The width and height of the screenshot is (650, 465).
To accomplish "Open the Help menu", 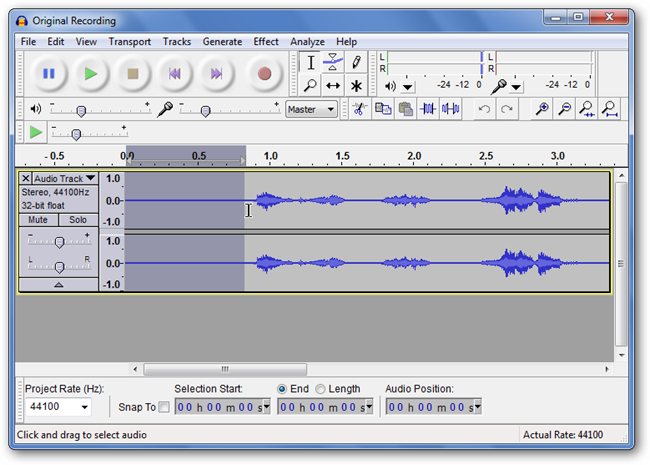I will (346, 42).
